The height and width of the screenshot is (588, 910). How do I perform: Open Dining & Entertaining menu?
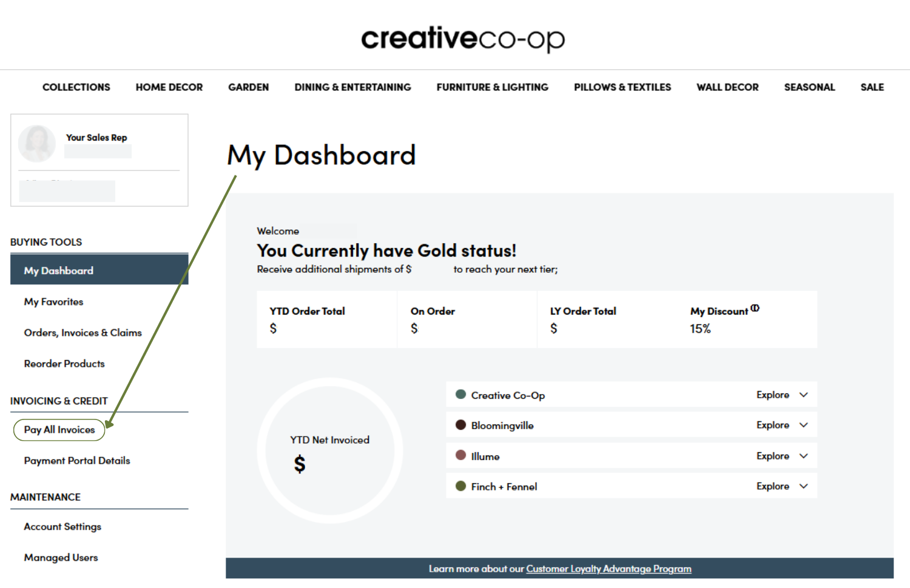[x=352, y=87]
